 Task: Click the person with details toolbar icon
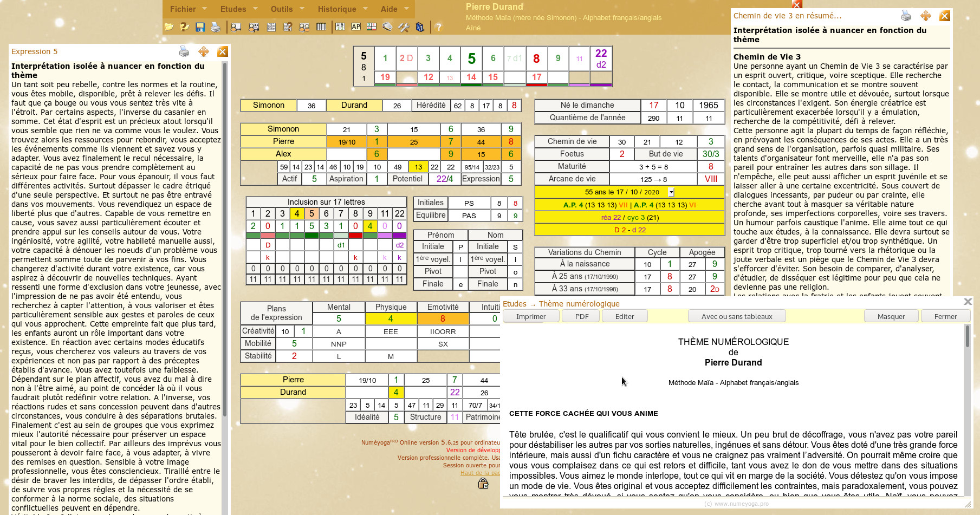[254, 27]
